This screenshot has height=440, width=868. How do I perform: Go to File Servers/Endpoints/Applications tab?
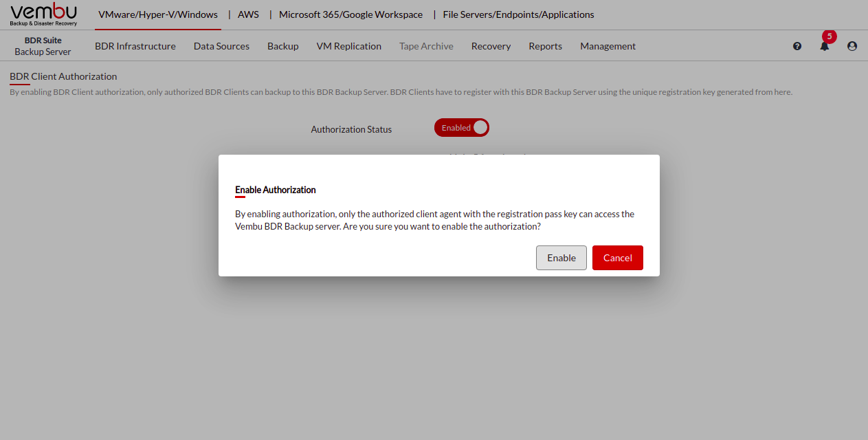518,14
